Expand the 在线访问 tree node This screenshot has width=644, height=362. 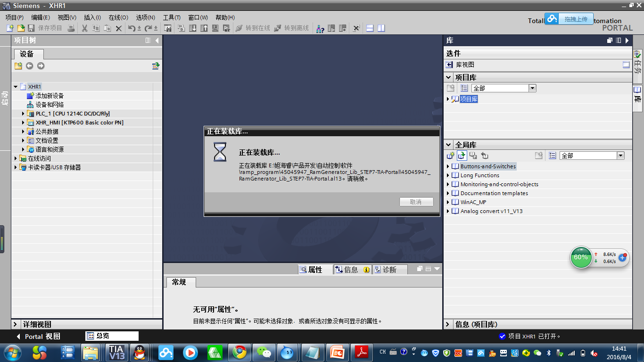(x=16, y=158)
